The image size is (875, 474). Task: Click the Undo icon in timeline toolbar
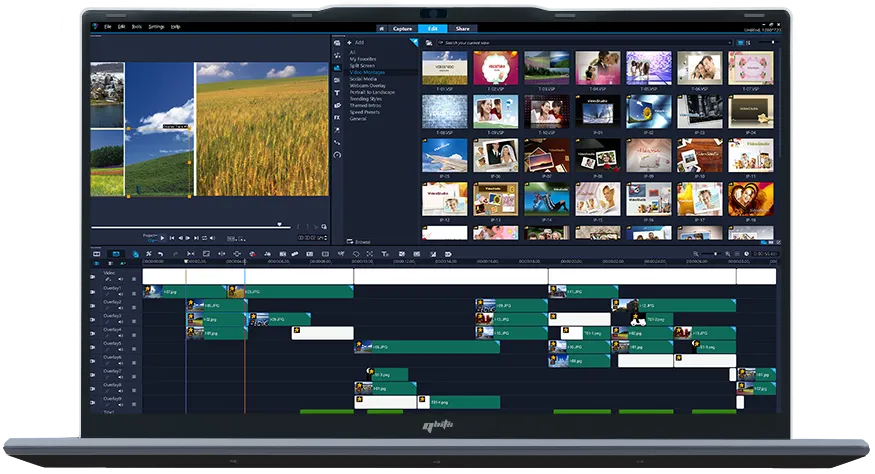pos(160,254)
